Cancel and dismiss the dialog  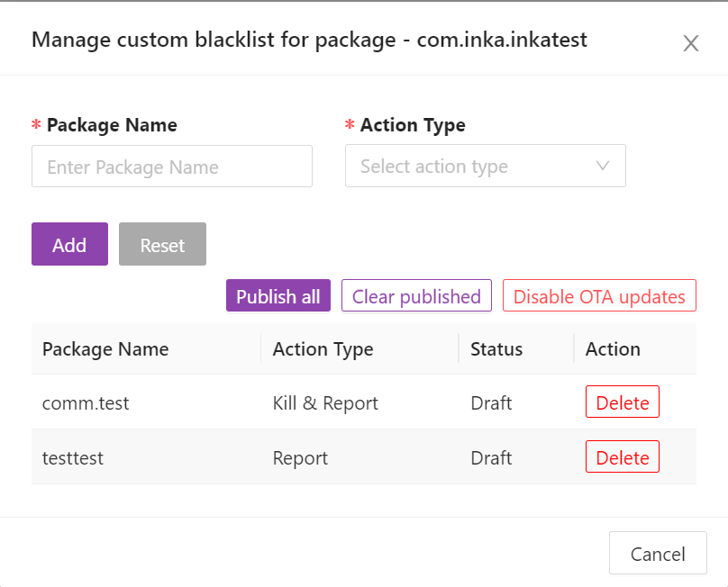658,553
